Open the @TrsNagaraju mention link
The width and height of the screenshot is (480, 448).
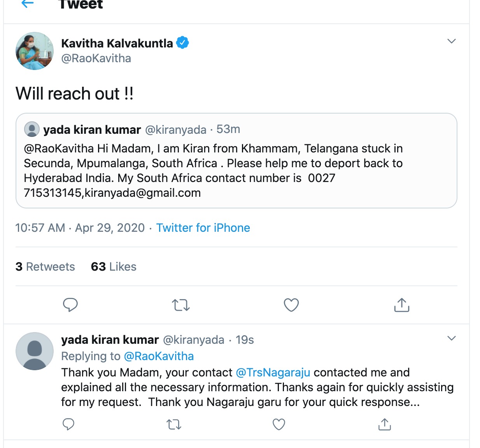point(273,372)
